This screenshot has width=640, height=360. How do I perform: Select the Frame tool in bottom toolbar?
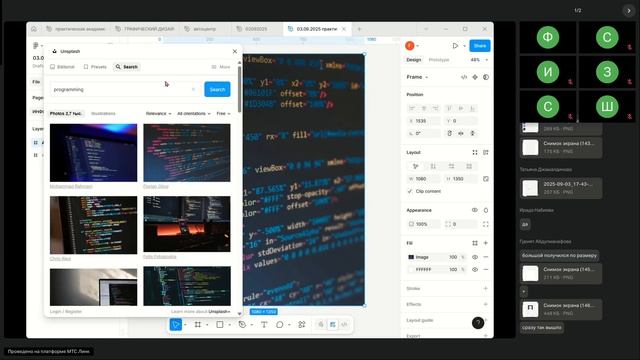(x=198, y=324)
